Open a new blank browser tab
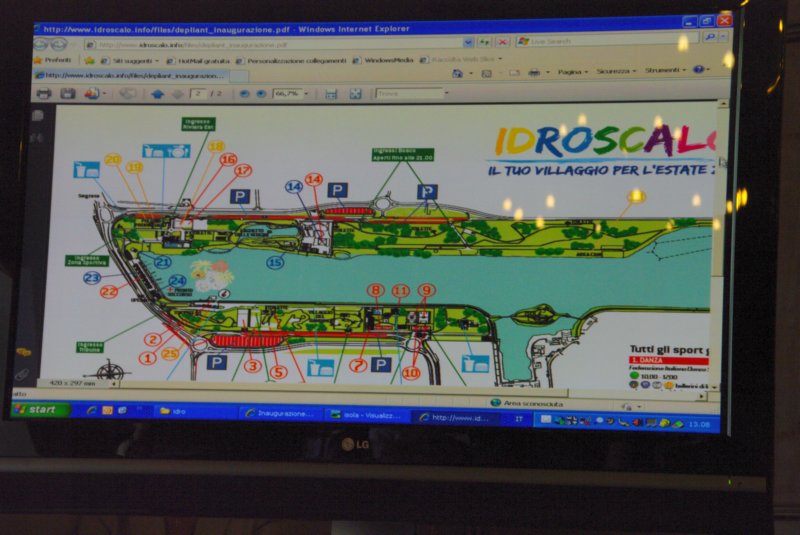 coord(239,76)
